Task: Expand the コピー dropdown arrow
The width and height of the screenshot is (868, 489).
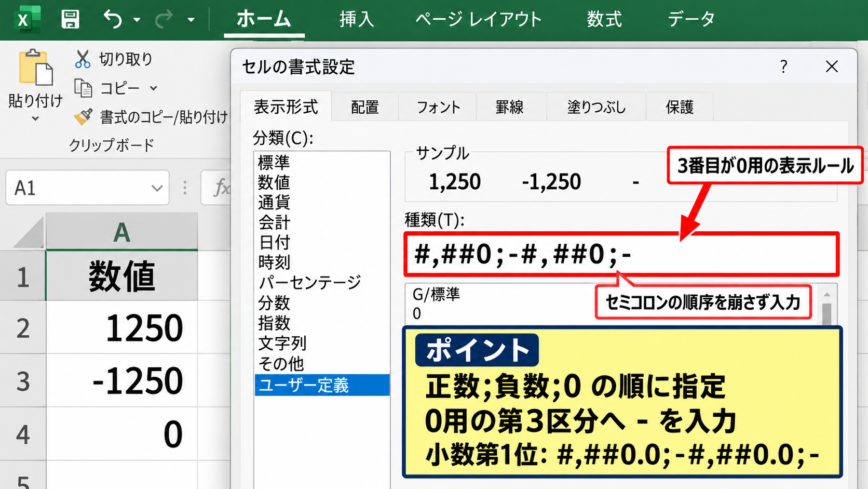Action: click(x=153, y=88)
